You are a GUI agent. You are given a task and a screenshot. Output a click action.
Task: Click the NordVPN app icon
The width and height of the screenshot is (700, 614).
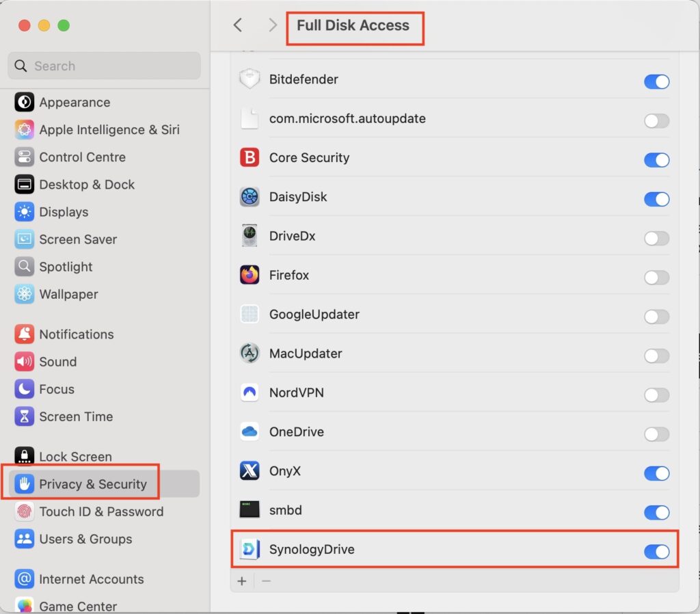[250, 393]
